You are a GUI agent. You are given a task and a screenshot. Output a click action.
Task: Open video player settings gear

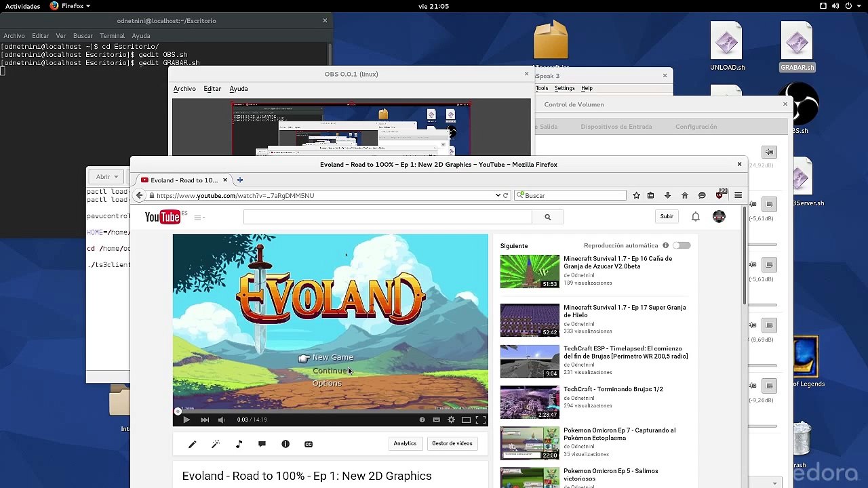[451, 420]
